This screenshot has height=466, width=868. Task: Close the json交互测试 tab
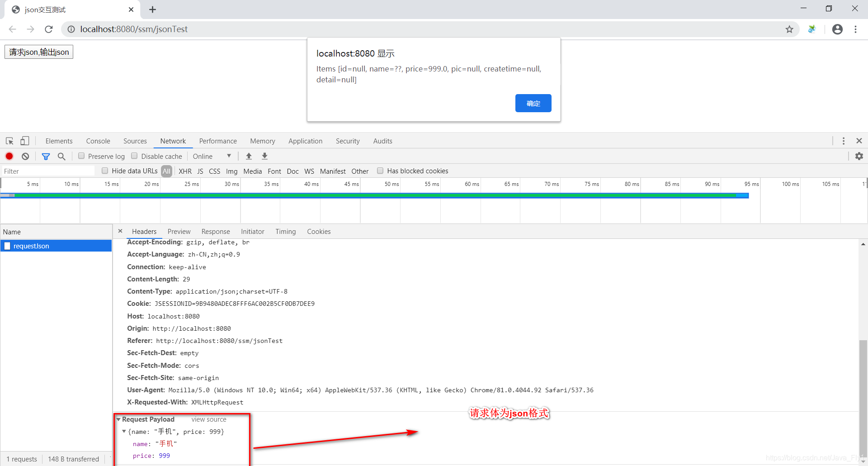click(131, 10)
